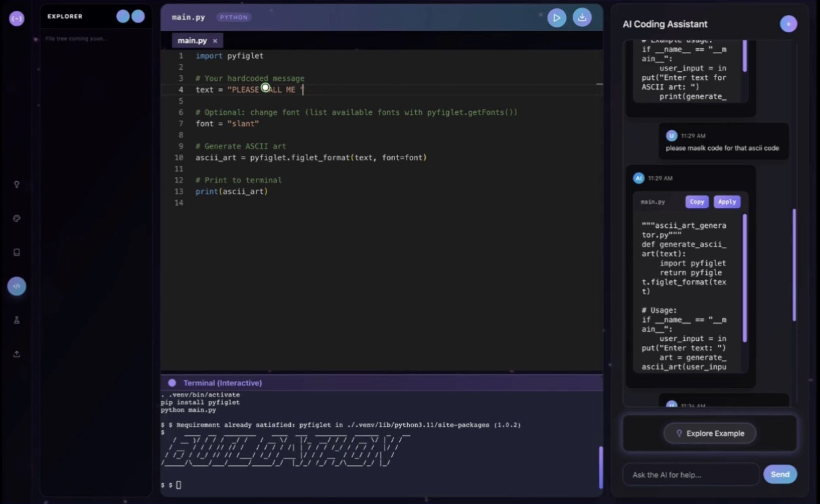
Task: Click the upload share icon in sidebar
Action: [17, 354]
